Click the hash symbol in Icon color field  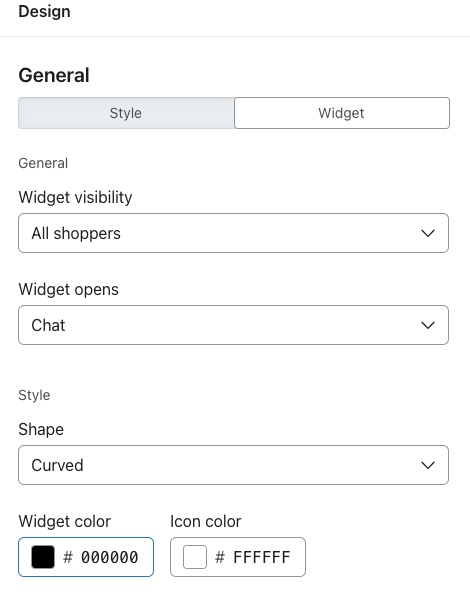point(220,557)
